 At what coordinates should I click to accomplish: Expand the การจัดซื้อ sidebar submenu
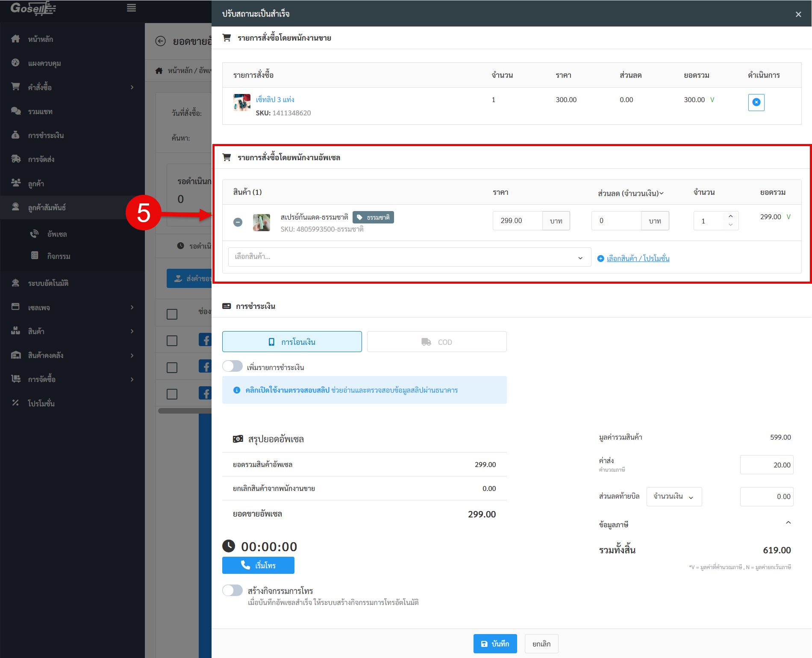pyautogui.click(x=132, y=379)
